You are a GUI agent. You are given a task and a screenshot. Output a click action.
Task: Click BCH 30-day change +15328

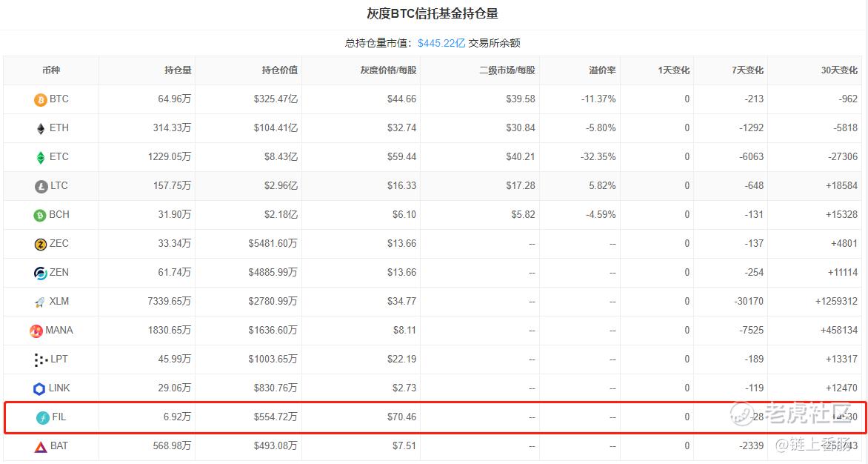[841, 214]
